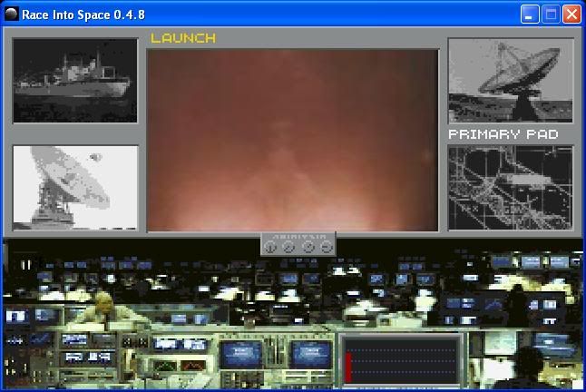Click the launch pad gantry thumbnail
The width and height of the screenshot is (586, 392).
[x=511, y=188]
